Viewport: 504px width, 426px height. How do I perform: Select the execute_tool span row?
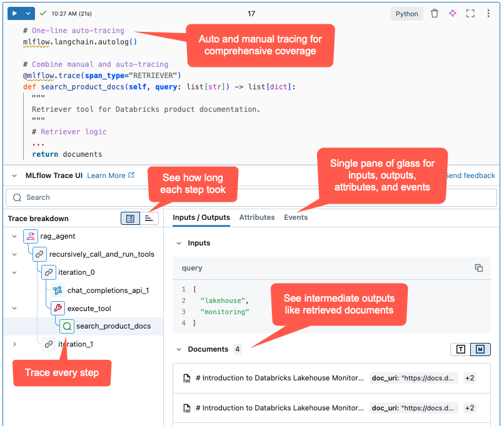point(83,308)
